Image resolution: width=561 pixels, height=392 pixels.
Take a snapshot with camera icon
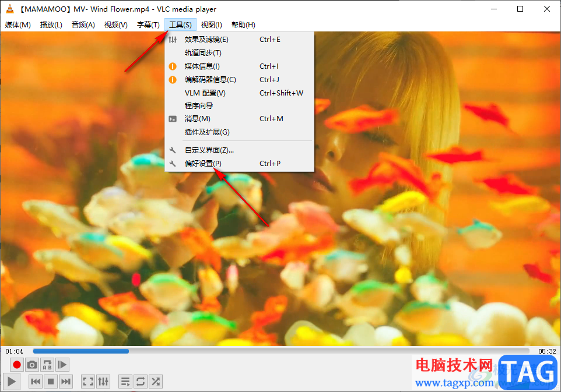click(32, 365)
